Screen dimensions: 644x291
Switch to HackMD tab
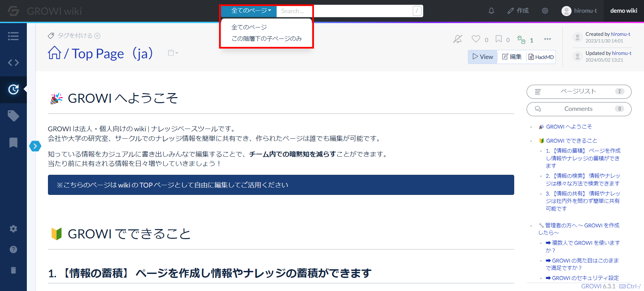pos(541,57)
